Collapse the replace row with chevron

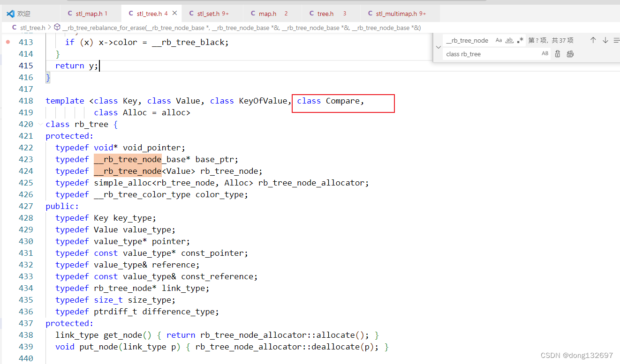(439, 47)
